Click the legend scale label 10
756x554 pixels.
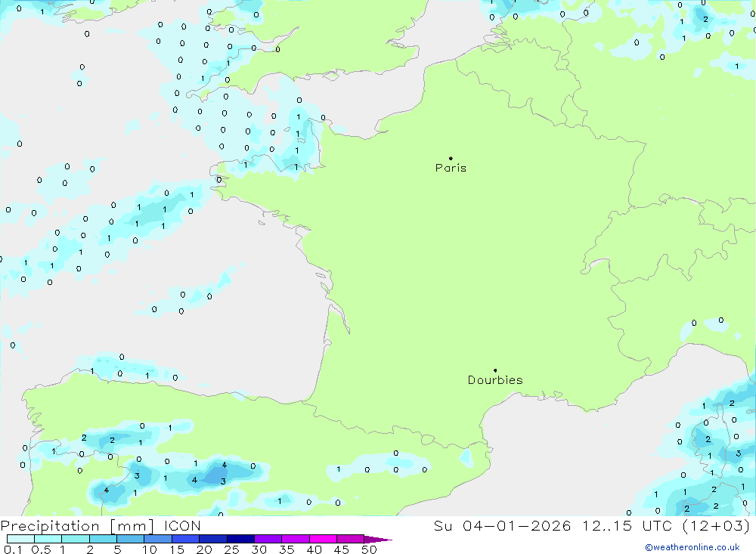pos(150,549)
